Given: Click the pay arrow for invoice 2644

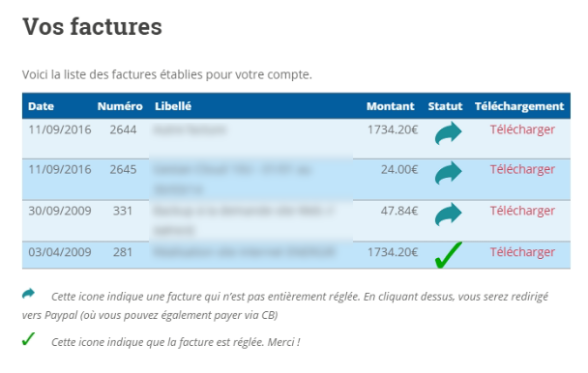Looking at the screenshot, I should (448, 133).
